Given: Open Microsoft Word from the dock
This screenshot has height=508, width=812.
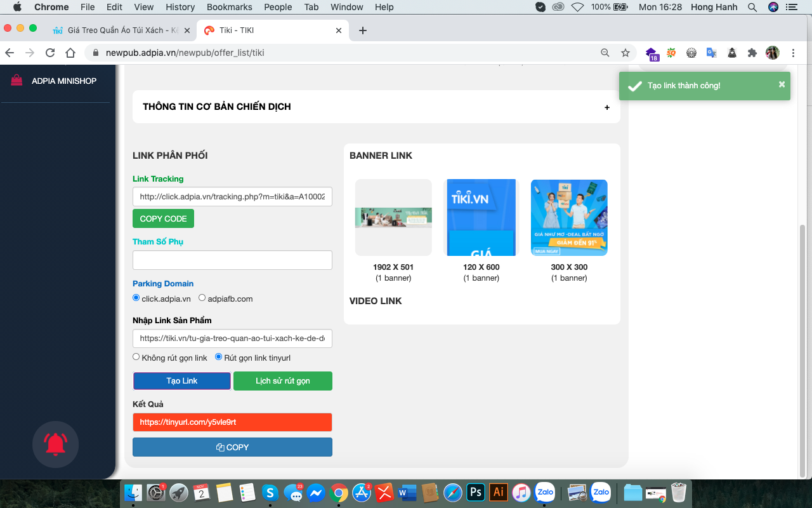Looking at the screenshot, I should pyautogui.click(x=407, y=492).
